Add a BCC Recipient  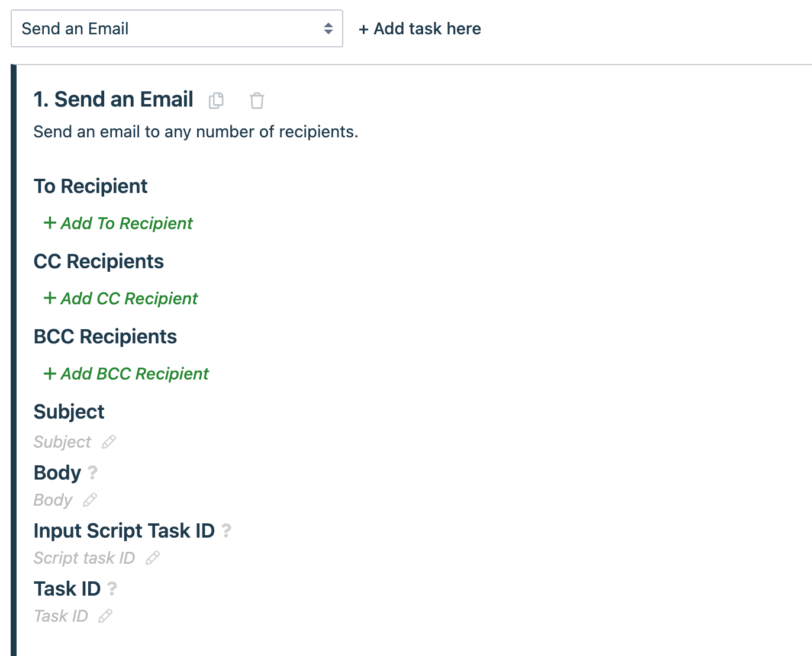pyautogui.click(x=126, y=374)
